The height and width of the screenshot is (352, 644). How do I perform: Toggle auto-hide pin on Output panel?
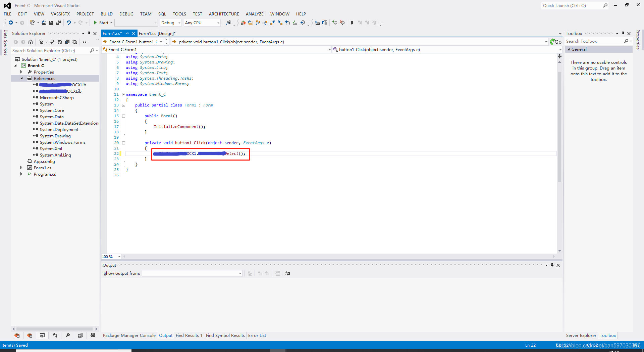[552, 265]
